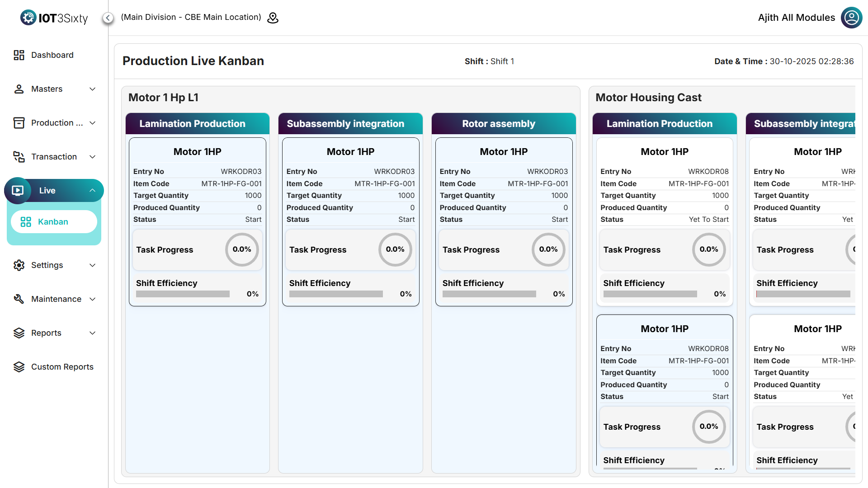Click the Dashboard grid icon
The image size is (868, 488).
point(19,55)
